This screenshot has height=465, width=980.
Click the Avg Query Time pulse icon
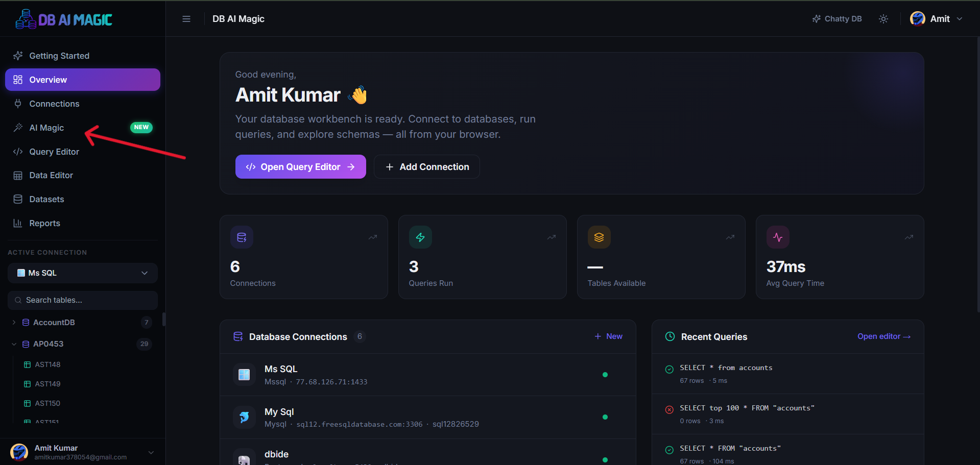click(778, 237)
